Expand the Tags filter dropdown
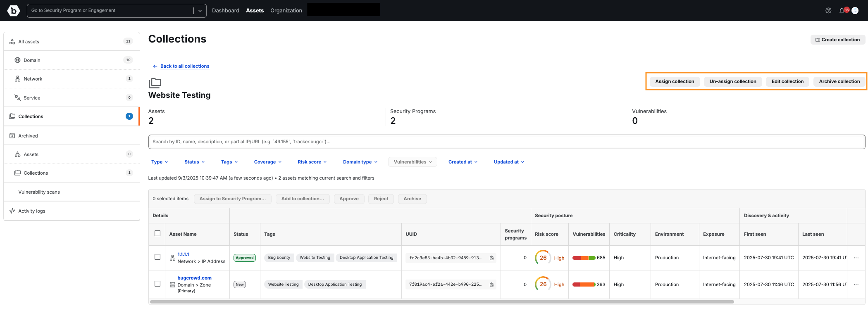Screen dimensions: 868x320 pos(229,162)
